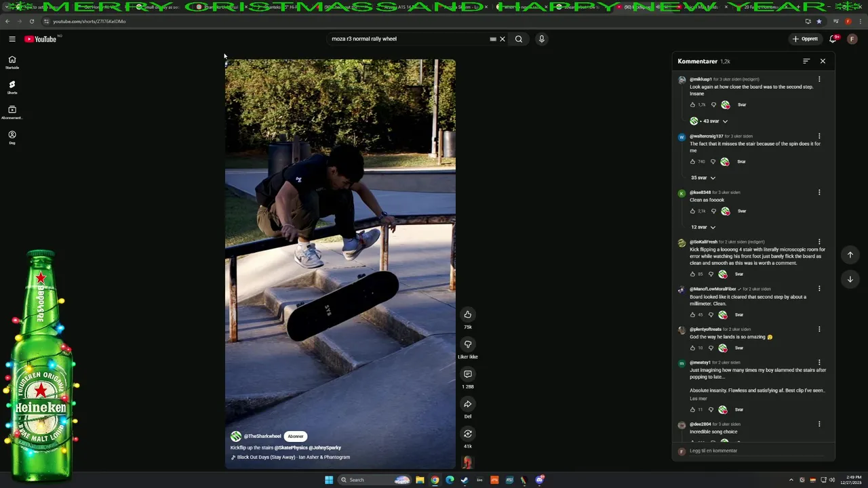Screen dimensions: 868x488
Task: Click the YouTube logo
Action: (41, 39)
